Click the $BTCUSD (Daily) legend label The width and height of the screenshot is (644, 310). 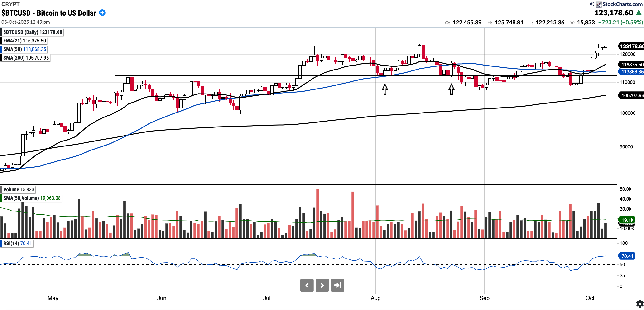[32, 32]
